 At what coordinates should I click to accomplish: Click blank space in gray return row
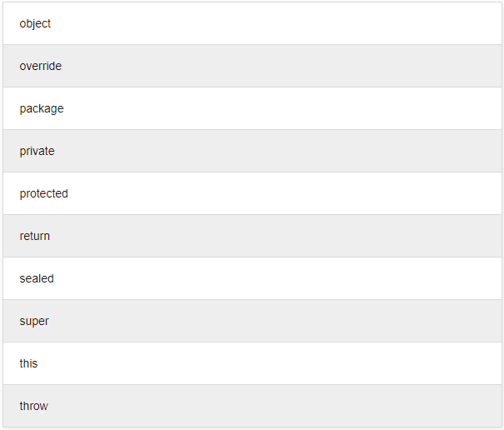(x=292, y=236)
